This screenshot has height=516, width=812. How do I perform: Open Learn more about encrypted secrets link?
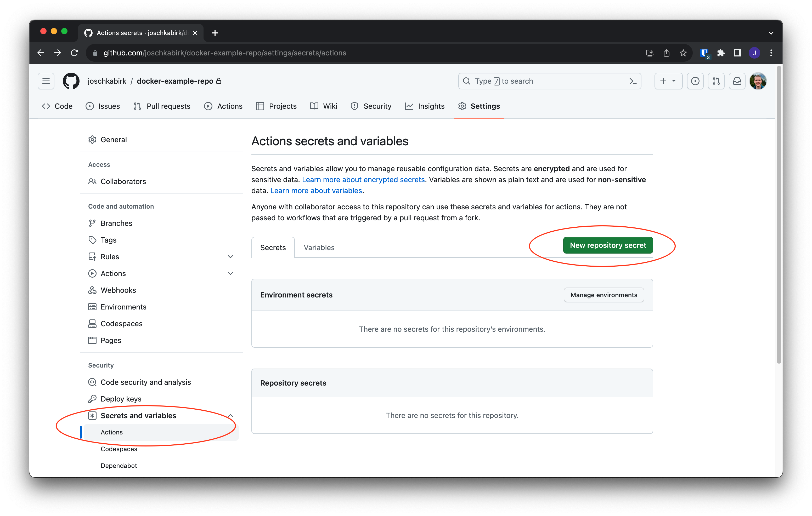click(x=363, y=180)
